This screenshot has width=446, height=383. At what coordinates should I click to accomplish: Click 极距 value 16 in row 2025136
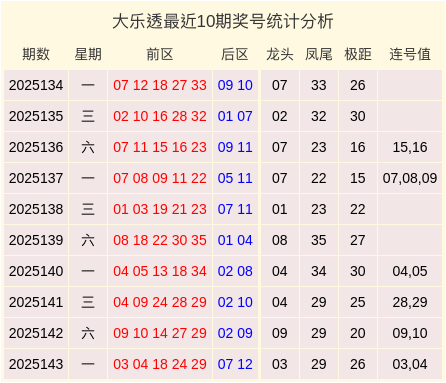coord(358,147)
